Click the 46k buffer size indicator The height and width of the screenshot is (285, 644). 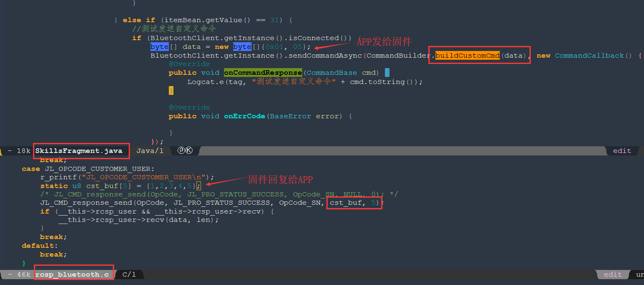(x=23, y=274)
